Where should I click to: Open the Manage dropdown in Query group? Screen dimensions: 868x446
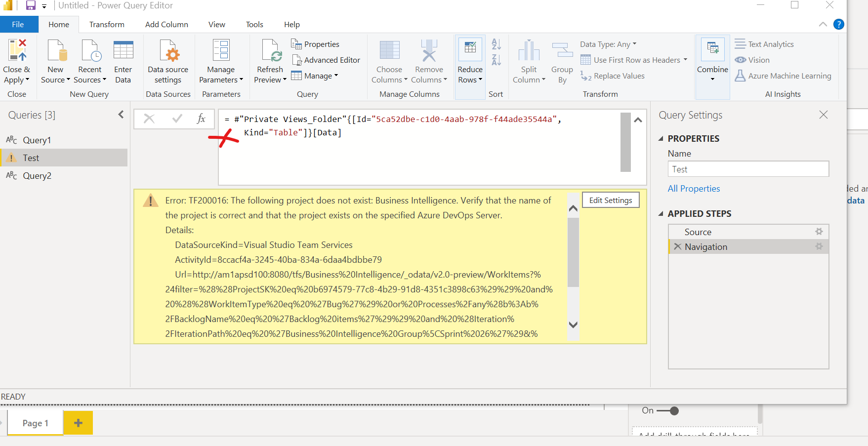[315, 76]
